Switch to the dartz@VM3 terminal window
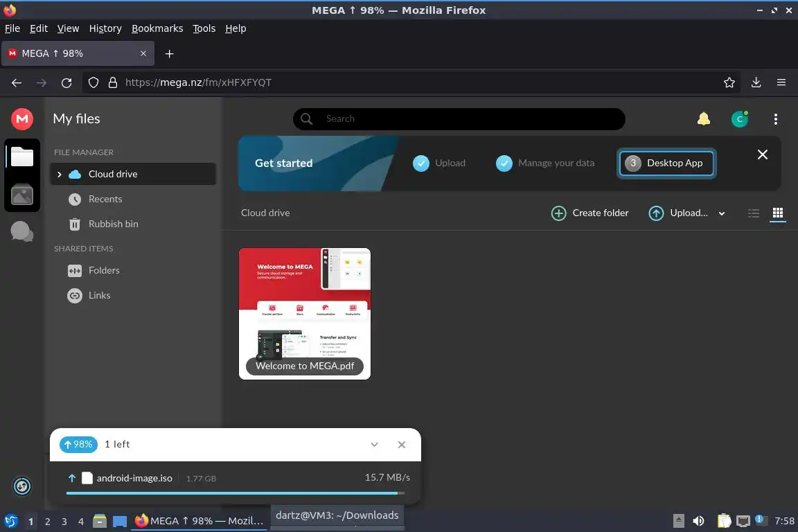Viewport: 798px width, 532px height. click(x=337, y=515)
